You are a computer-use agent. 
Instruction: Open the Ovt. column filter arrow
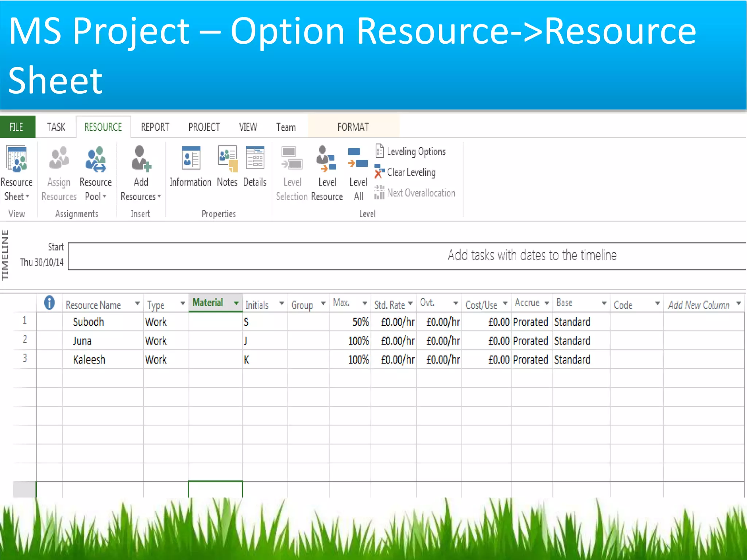click(456, 303)
